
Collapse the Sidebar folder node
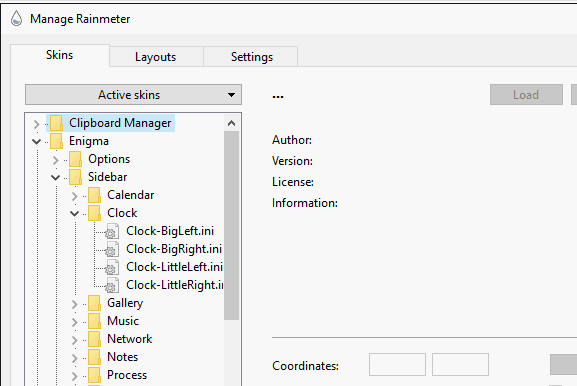point(56,177)
